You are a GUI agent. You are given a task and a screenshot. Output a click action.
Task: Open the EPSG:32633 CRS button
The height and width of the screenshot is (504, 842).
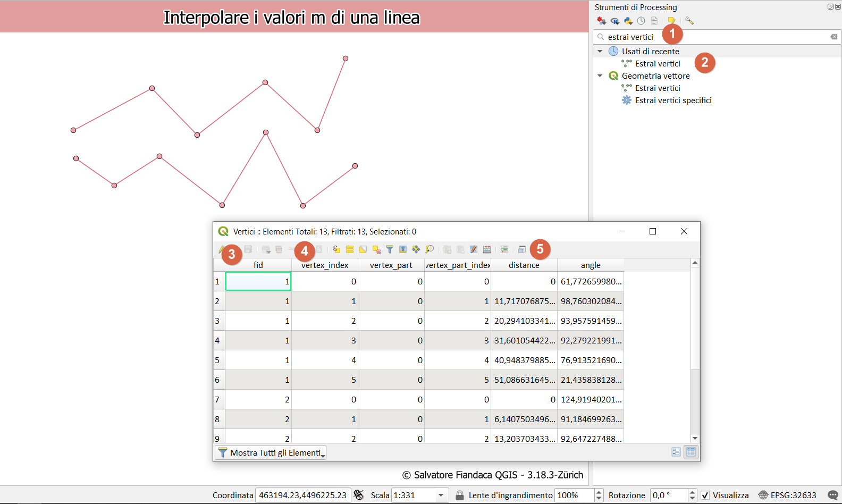(787, 495)
